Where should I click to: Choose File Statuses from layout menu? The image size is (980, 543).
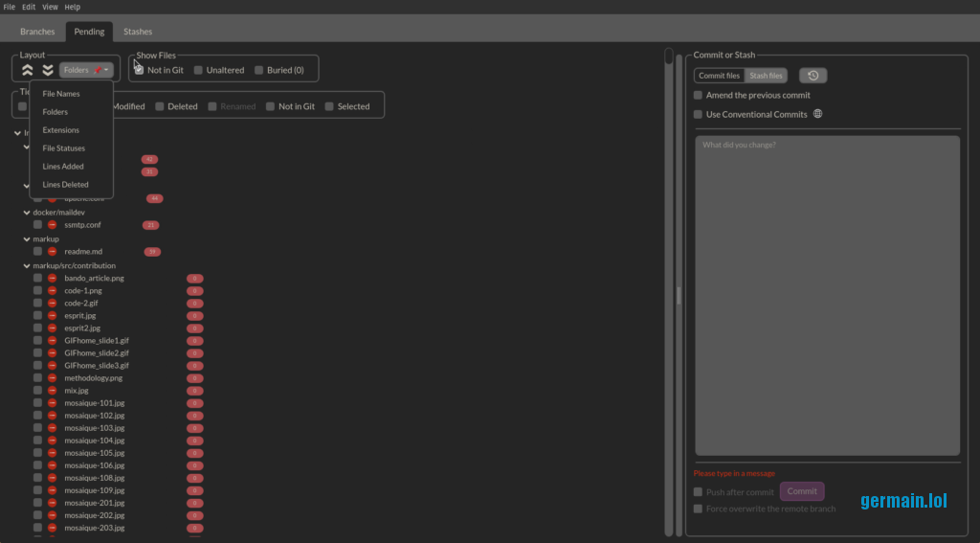tap(64, 148)
